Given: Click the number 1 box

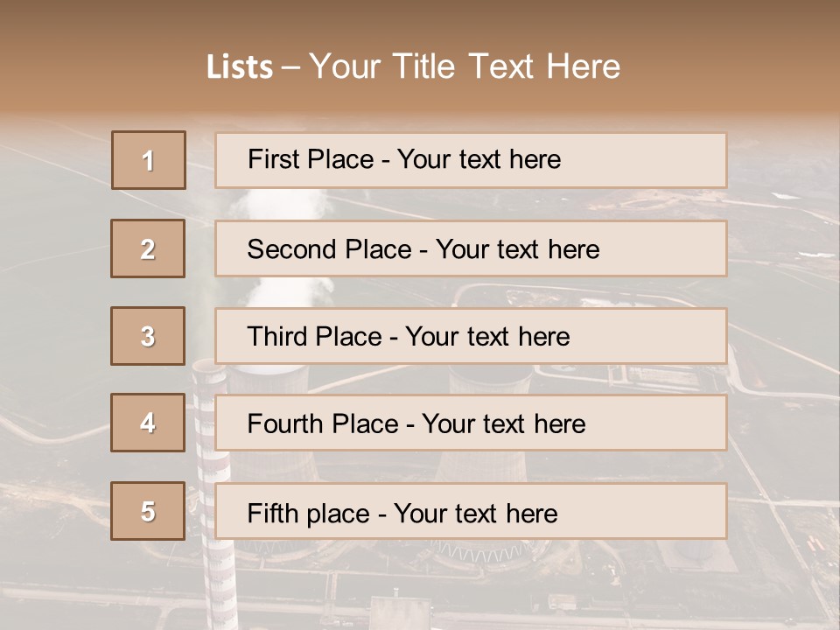Looking at the screenshot, I should pos(149,160).
